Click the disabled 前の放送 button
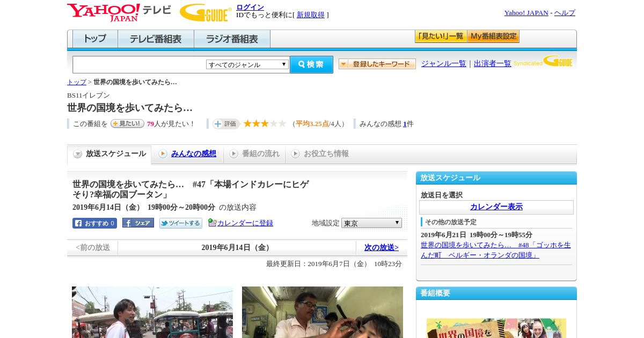Image resolution: width=644 pixels, height=338 pixels. (x=93, y=248)
